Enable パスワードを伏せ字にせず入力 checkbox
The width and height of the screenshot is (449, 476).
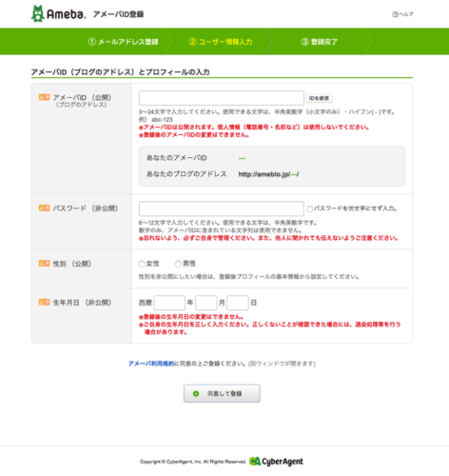coord(310,208)
